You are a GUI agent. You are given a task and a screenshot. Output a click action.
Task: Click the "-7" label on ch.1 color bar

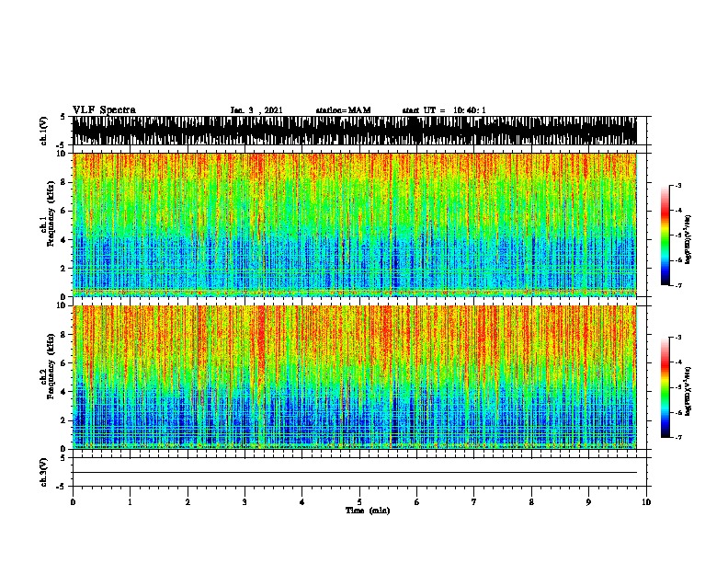(678, 285)
